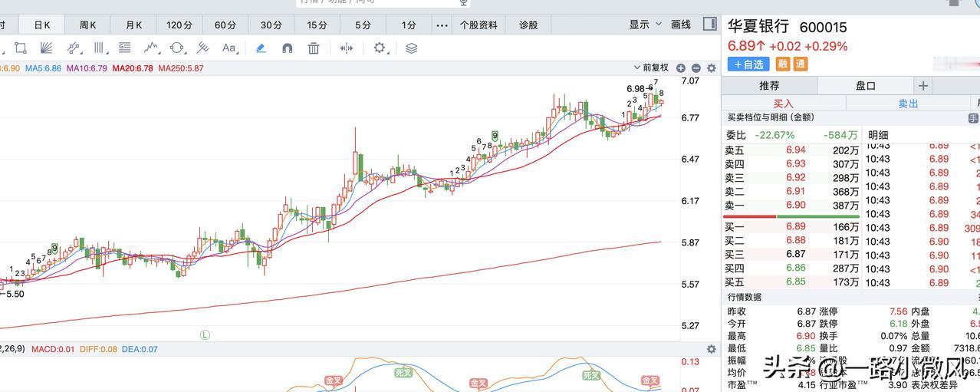Select the rectangle drawing tool

(21, 48)
